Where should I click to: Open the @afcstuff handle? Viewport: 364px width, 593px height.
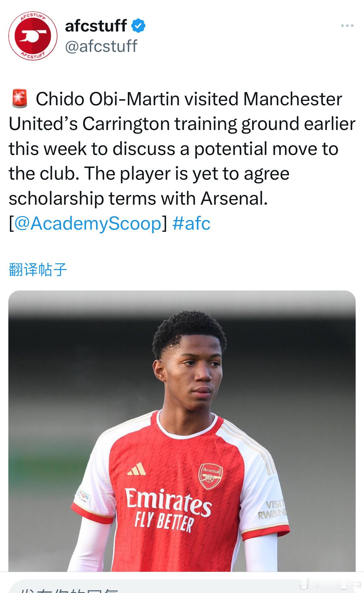tap(101, 46)
